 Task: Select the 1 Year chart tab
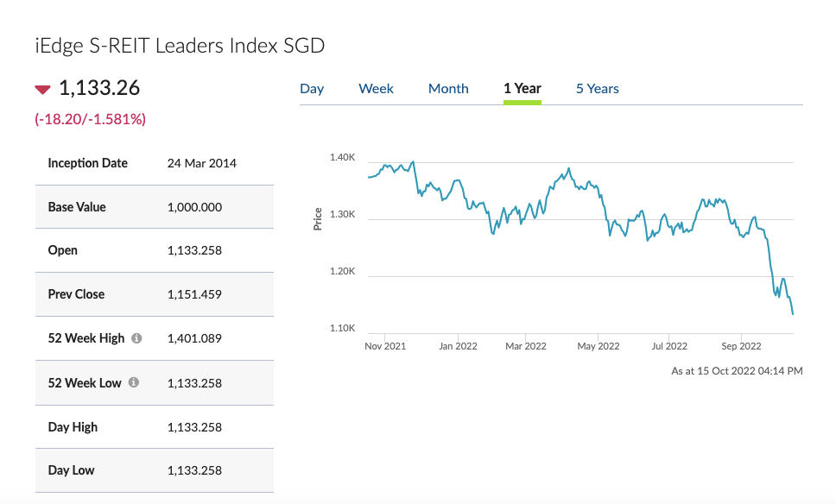tap(522, 89)
